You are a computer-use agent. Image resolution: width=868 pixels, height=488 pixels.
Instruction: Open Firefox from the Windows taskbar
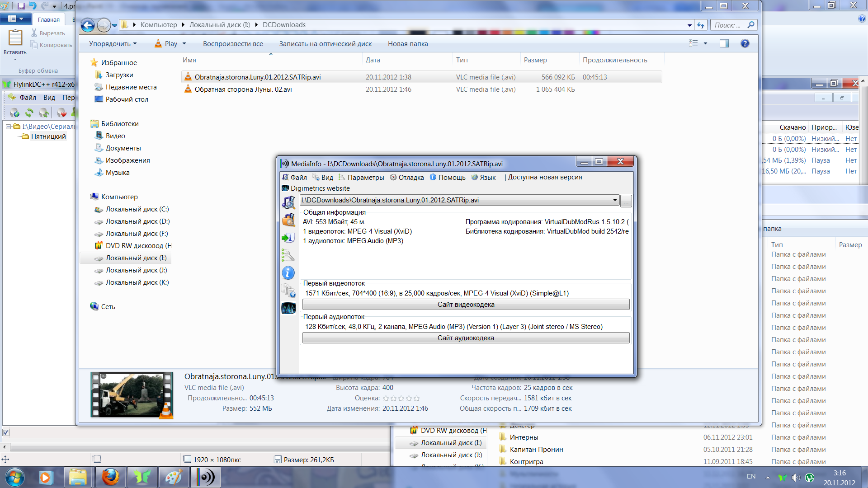coord(110,477)
